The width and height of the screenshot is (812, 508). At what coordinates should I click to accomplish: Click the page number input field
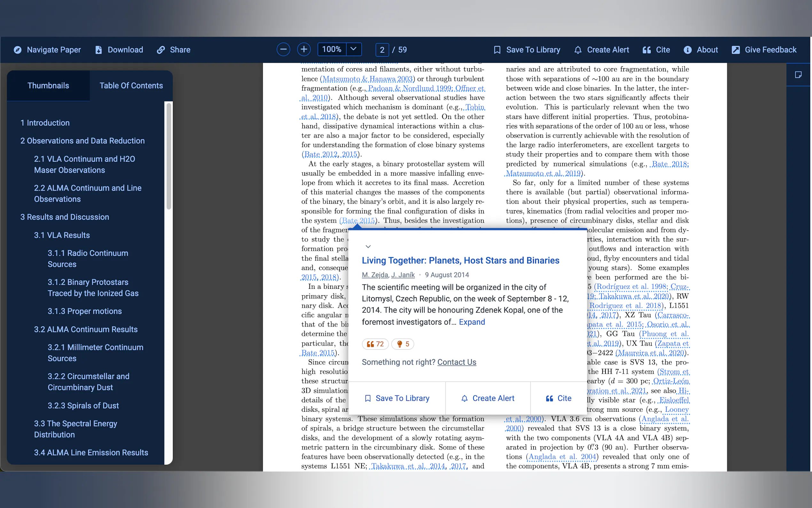pos(382,50)
